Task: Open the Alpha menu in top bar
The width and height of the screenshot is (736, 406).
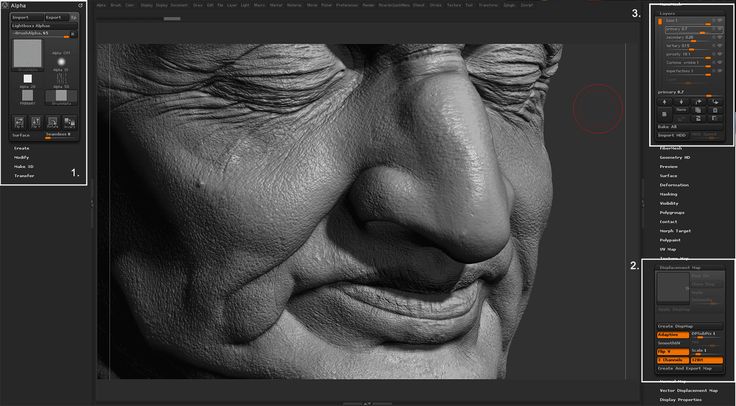Action: click(x=101, y=5)
